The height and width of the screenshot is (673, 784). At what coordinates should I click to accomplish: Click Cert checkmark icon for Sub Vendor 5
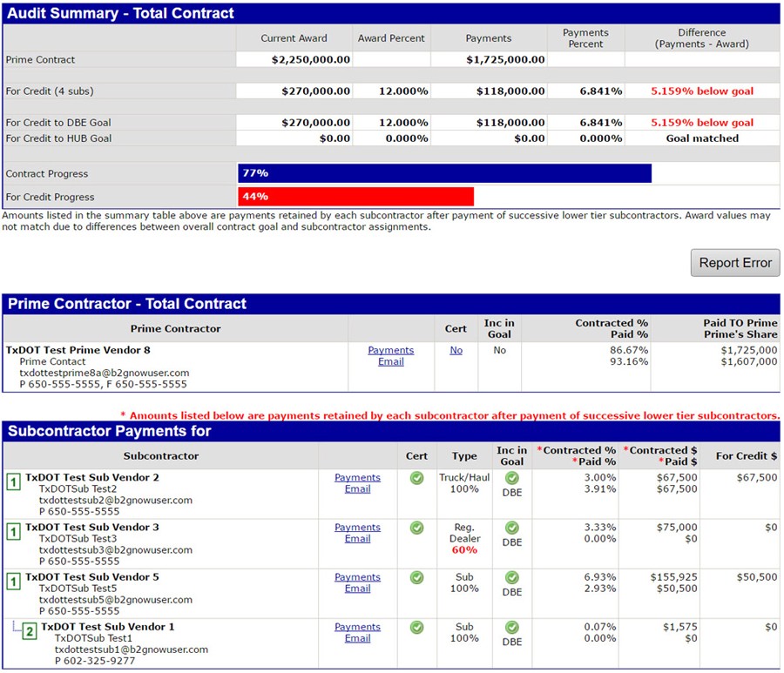coord(416,577)
